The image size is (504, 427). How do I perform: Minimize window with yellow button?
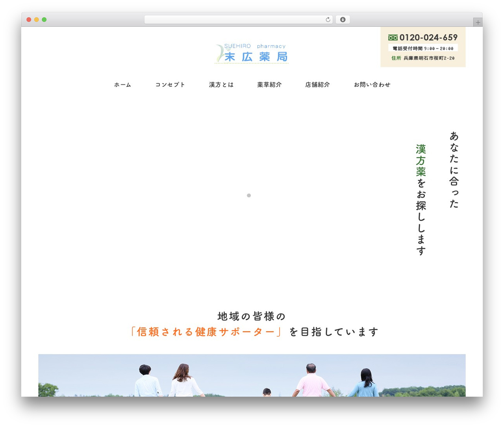(x=36, y=20)
